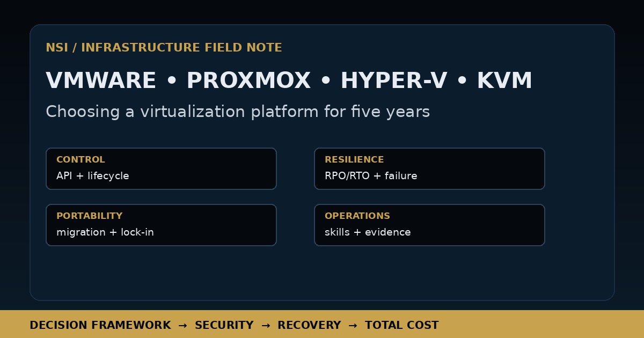The image size is (644, 338).
Task: Click the 'migration + lock-in' text
Action: [105, 232]
